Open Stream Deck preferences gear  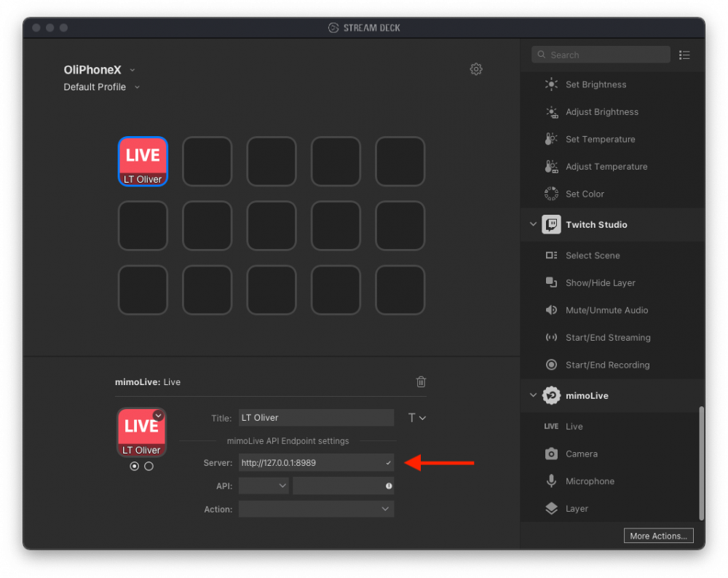coord(476,69)
